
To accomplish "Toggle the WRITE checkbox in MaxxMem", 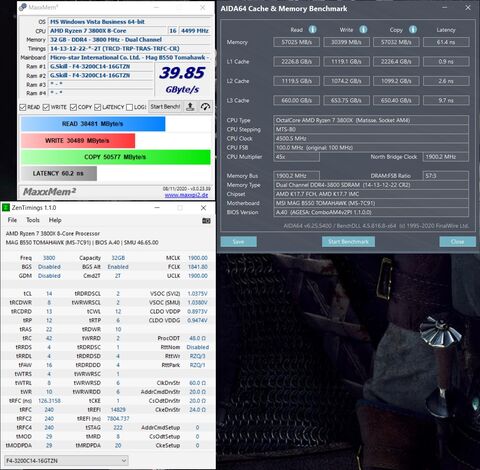I will click(x=46, y=107).
